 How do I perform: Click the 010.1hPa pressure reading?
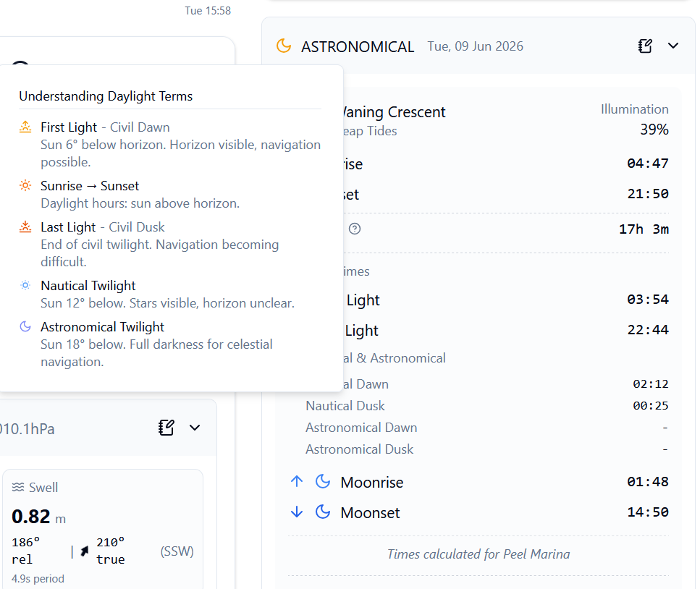28,429
